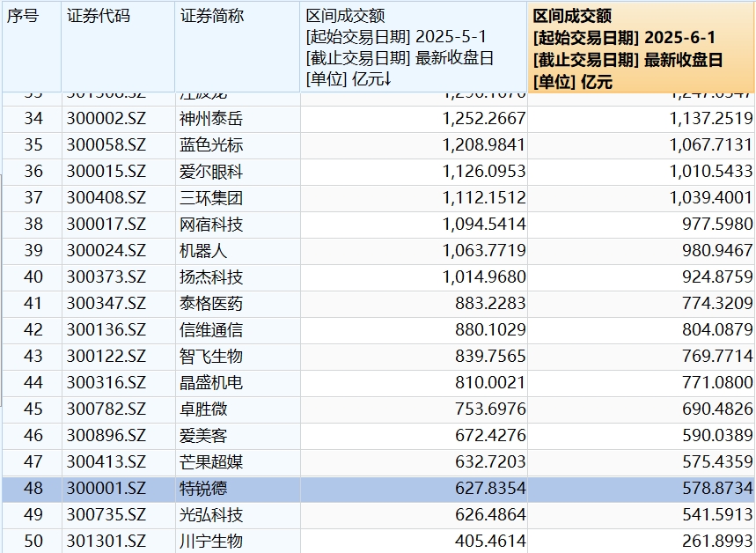Select security code 301301.SZ
The height and width of the screenshot is (553, 756).
(106, 542)
